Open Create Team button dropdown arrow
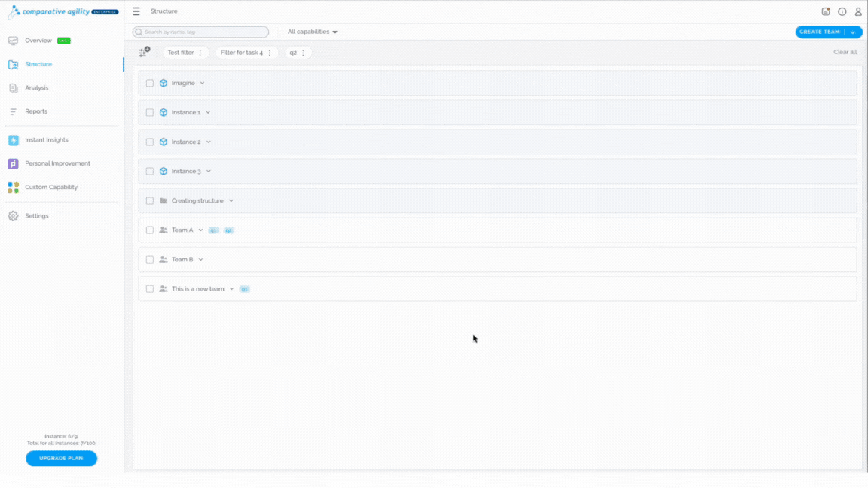The width and height of the screenshot is (868, 488). click(x=853, y=32)
